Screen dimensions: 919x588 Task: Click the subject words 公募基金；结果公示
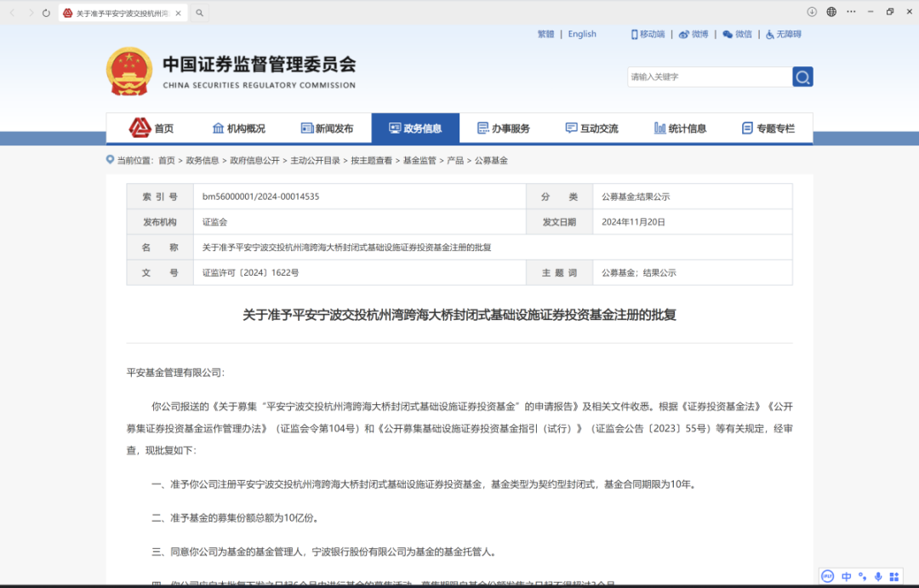click(638, 272)
